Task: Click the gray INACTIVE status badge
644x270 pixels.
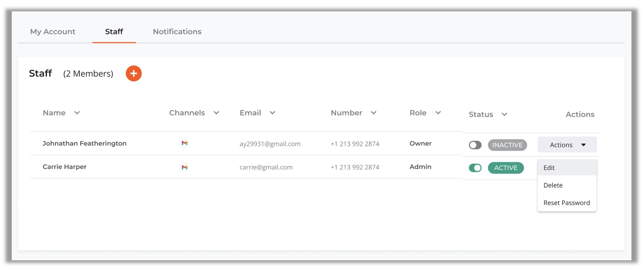Action: coord(507,145)
